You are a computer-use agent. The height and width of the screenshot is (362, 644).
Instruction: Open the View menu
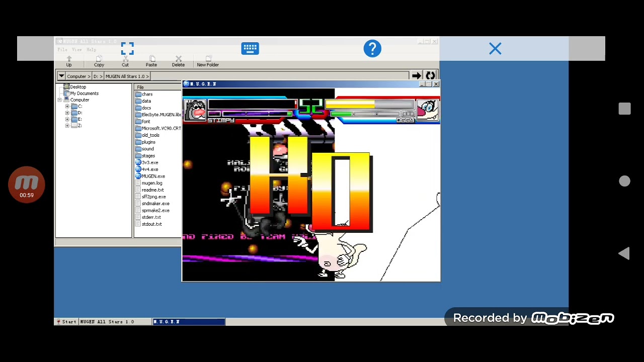(x=76, y=50)
